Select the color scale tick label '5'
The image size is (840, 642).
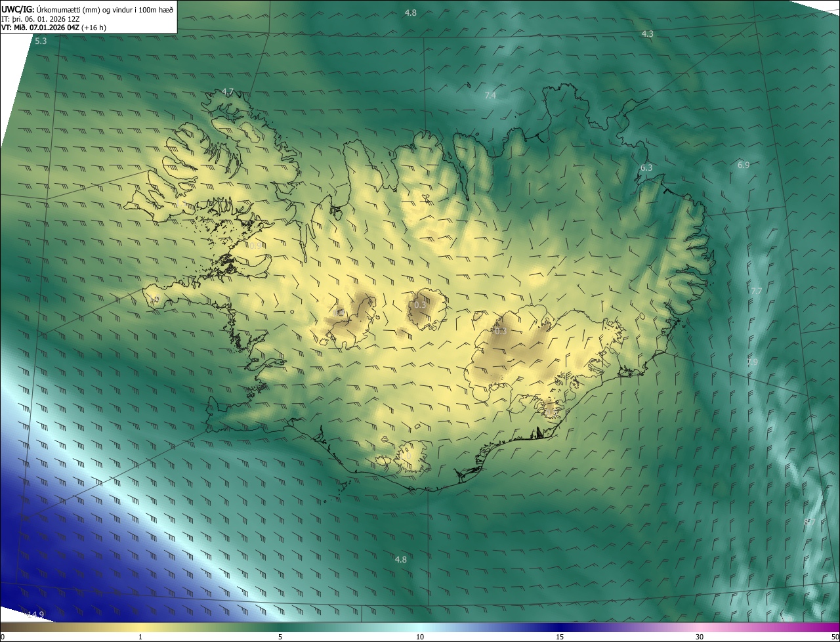pos(280,637)
